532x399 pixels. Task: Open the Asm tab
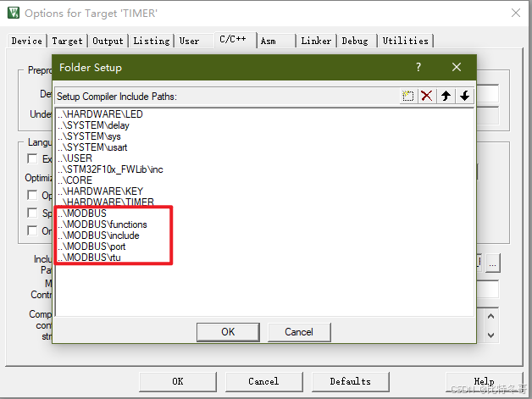[x=276, y=41]
